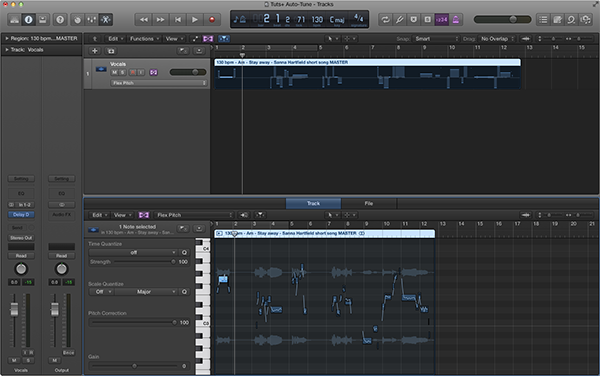This screenshot has width=600, height=376.
Task: Click the Duplicate Track button
Action: 111,51
